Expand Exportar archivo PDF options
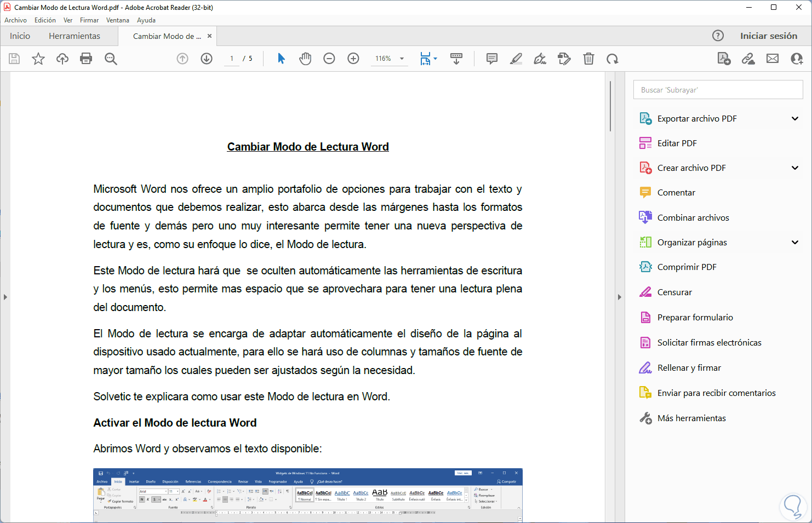Viewport: 812px width, 523px height. (794, 118)
